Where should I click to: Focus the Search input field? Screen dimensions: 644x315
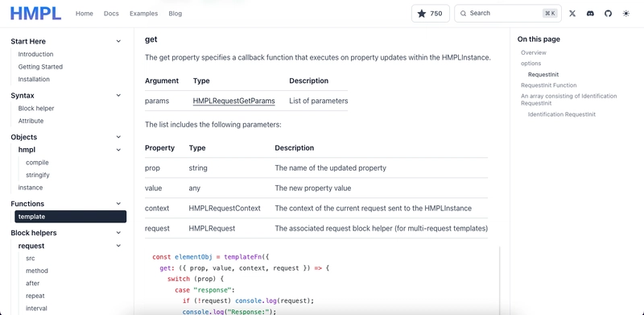pyautogui.click(x=508, y=13)
